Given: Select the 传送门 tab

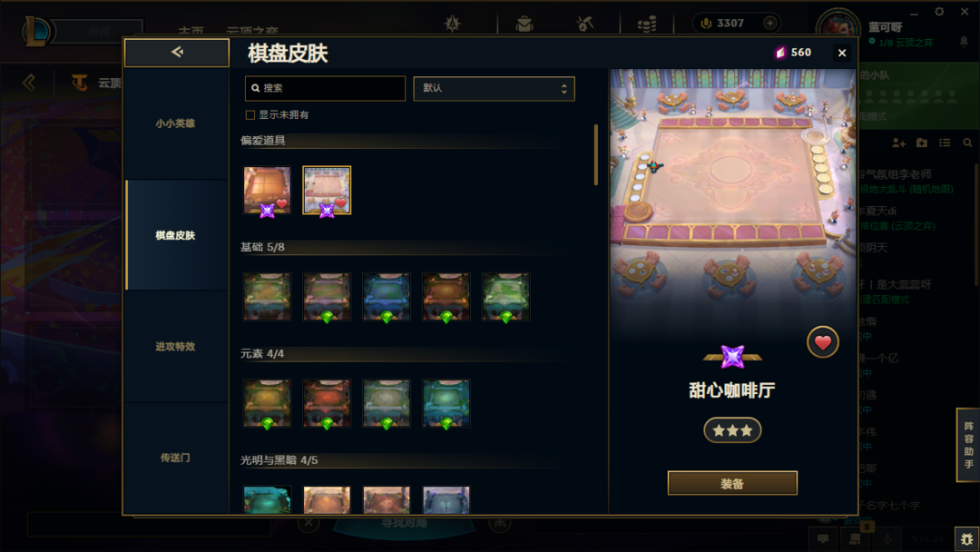Looking at the screenshot, I should (176, 458).
